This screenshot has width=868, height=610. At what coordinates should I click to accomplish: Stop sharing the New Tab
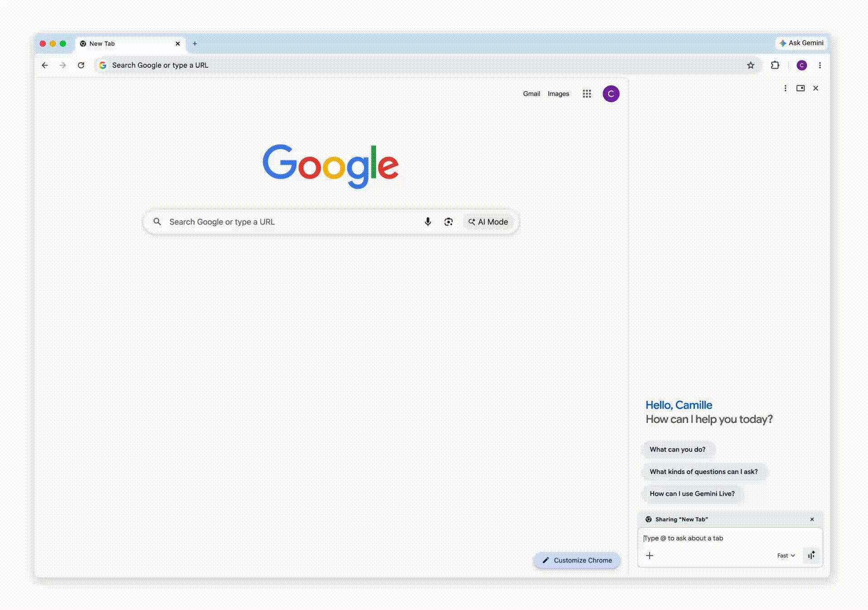click(812, 519)
